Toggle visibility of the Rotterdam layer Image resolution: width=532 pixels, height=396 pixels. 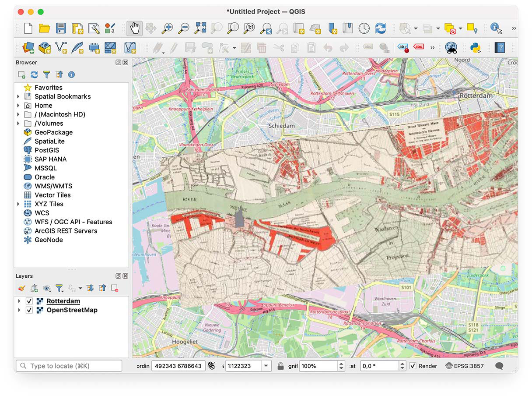[x=29, y=301]
